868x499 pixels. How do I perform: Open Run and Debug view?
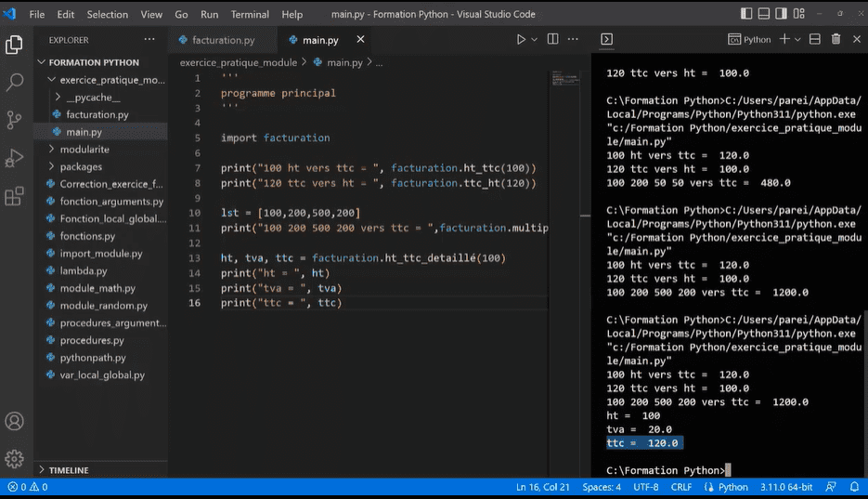coord(15,158)
